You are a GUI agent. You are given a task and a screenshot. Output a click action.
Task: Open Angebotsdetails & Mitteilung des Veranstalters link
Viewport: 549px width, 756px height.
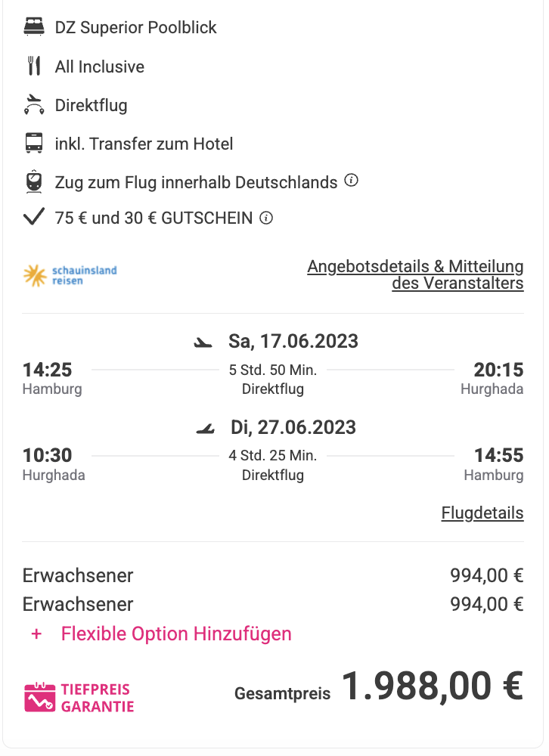tap(415, 274)
